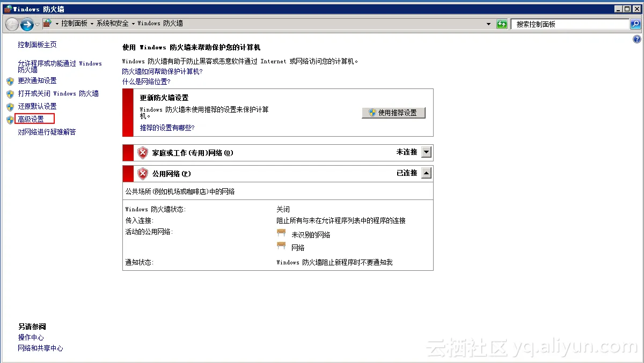Screen dimensions: 644x363
Task: Click the 未连接 status text
Action: pyautogui.click(x=407, y=152)
